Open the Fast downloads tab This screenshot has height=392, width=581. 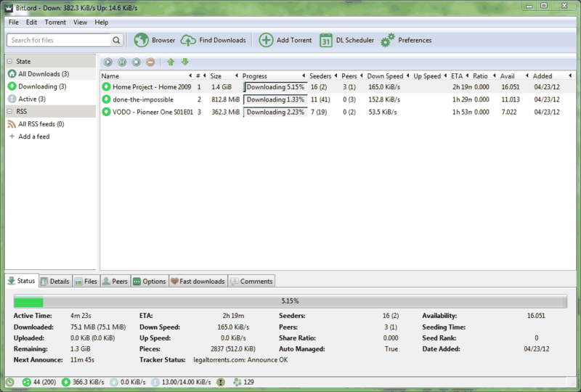198,281
